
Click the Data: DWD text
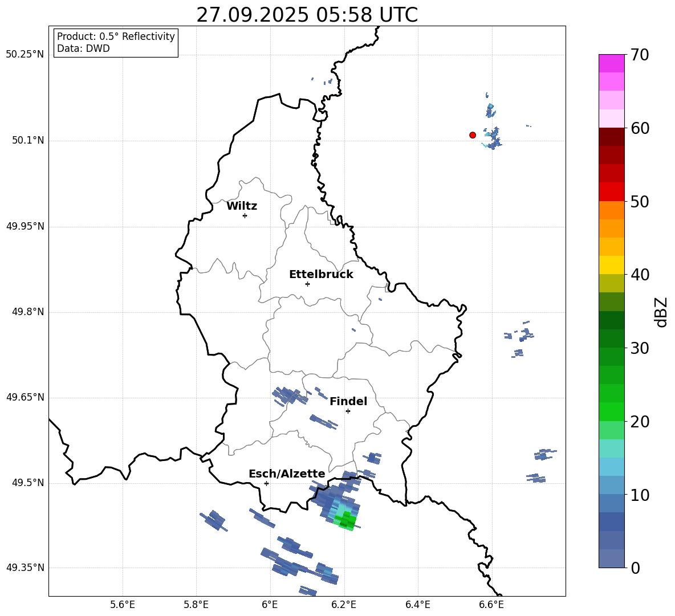(x=83, y=48)
